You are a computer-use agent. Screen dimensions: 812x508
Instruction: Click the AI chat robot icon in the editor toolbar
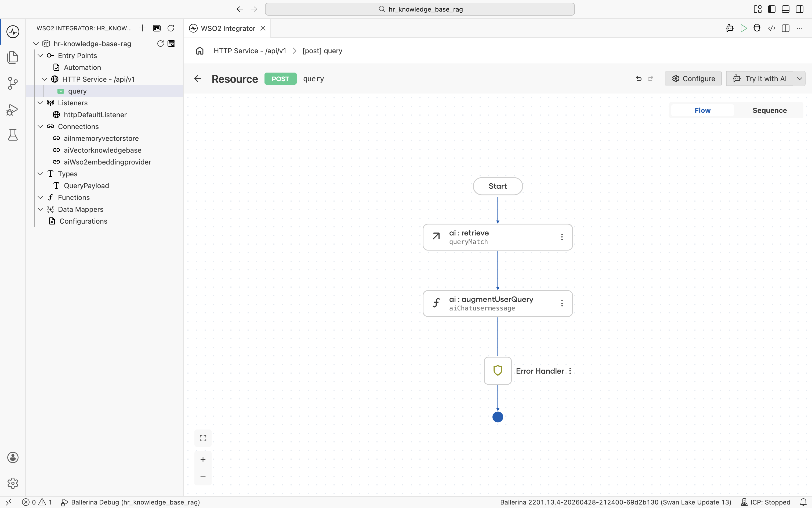coord(730,28)
